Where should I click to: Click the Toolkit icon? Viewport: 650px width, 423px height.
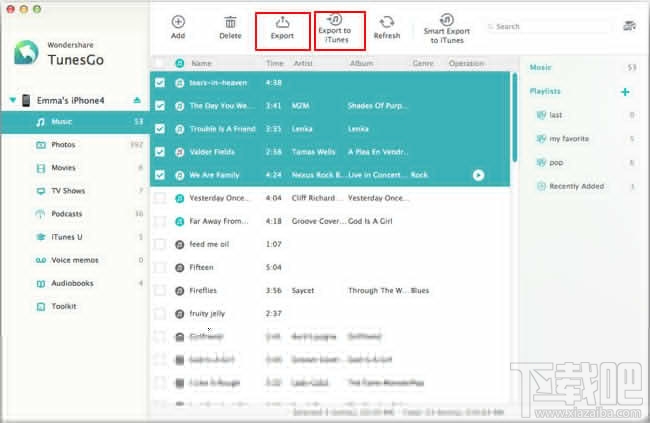pos(41,306)
